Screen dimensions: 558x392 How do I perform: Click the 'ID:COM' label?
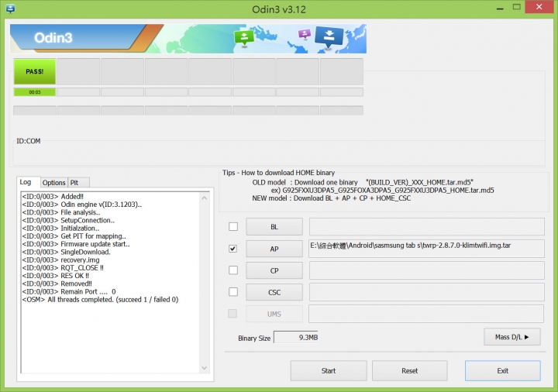point(29,141)
